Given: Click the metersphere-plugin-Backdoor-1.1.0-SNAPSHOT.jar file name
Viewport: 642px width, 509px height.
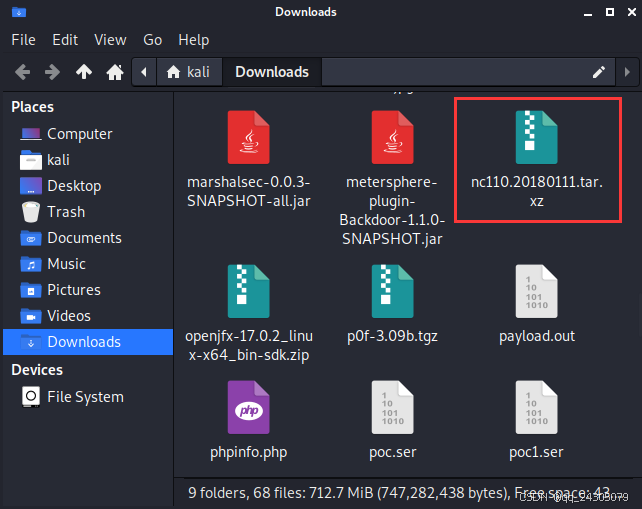Looking at the screenshot, I should 392,210.
